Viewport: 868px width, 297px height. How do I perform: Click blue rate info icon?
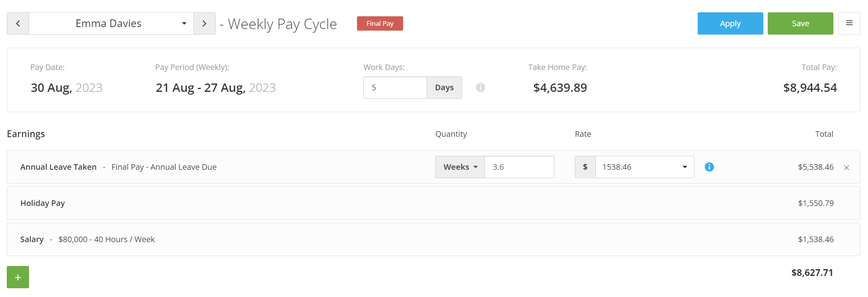[x=709, y=167]
